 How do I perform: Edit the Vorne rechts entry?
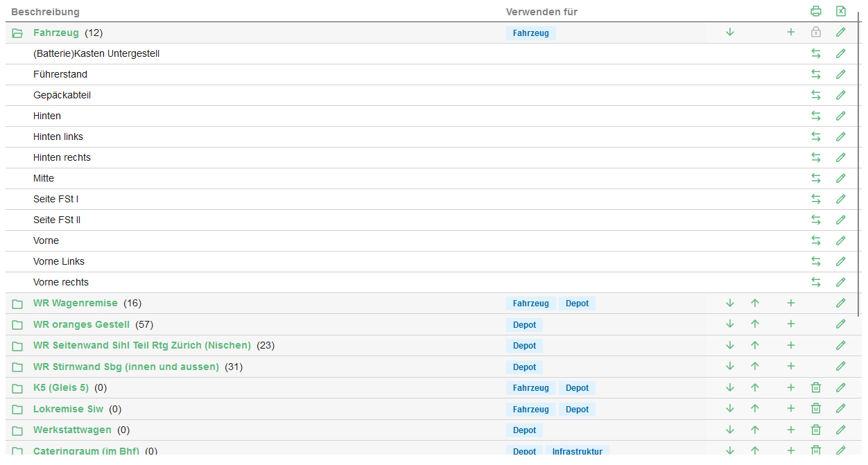(841, 282)
